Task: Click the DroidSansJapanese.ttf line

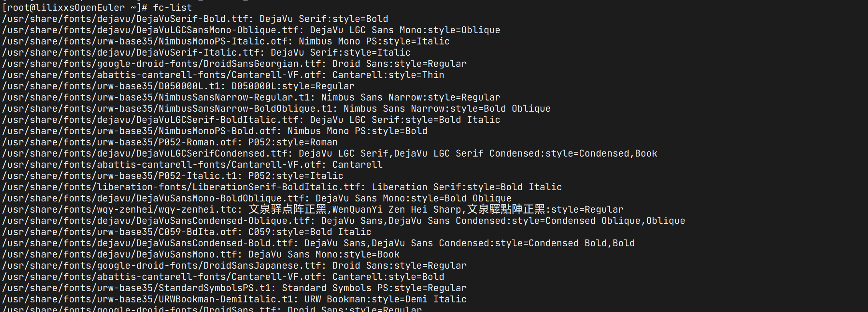Action: pos(234,266)
